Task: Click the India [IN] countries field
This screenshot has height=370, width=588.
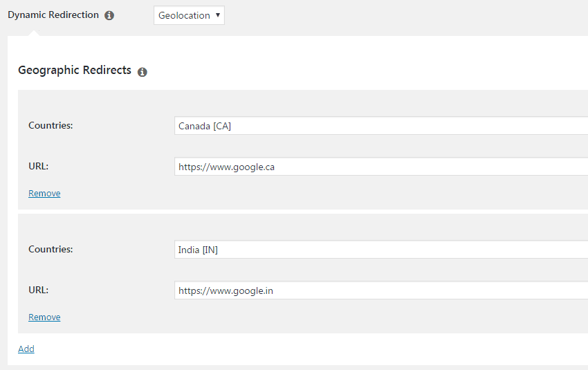Action: point(380,250)
